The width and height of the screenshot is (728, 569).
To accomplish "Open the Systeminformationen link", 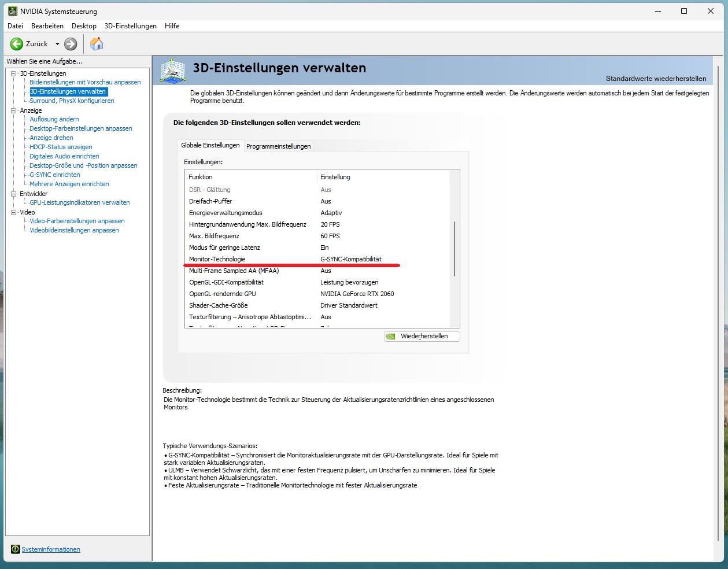I will point(51,549).
